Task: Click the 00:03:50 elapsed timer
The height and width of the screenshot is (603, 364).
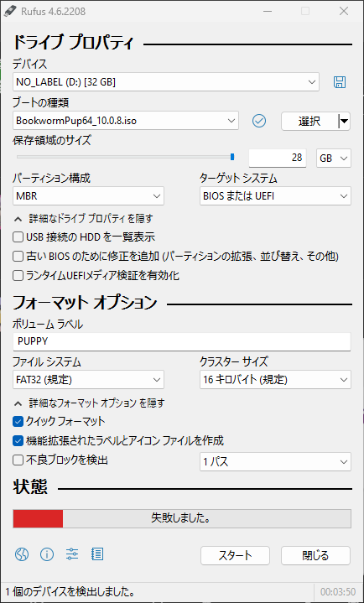Action: click(x=338, y=590)
